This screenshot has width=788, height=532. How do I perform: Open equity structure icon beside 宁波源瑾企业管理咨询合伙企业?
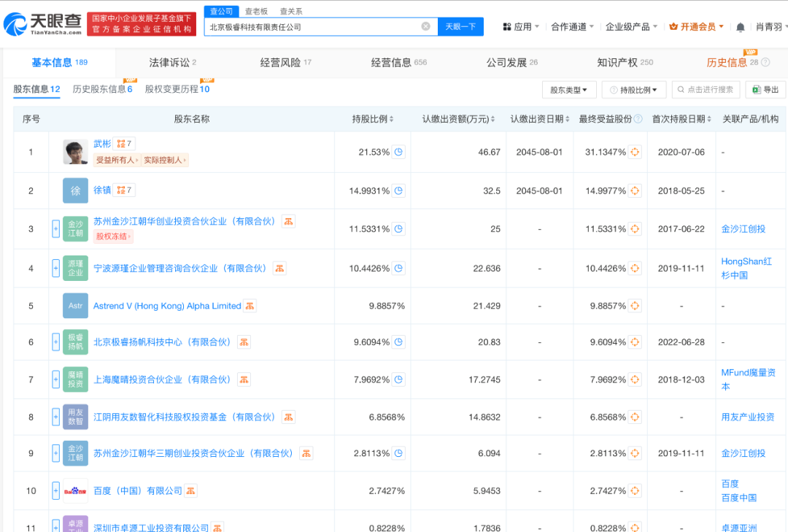279,269
